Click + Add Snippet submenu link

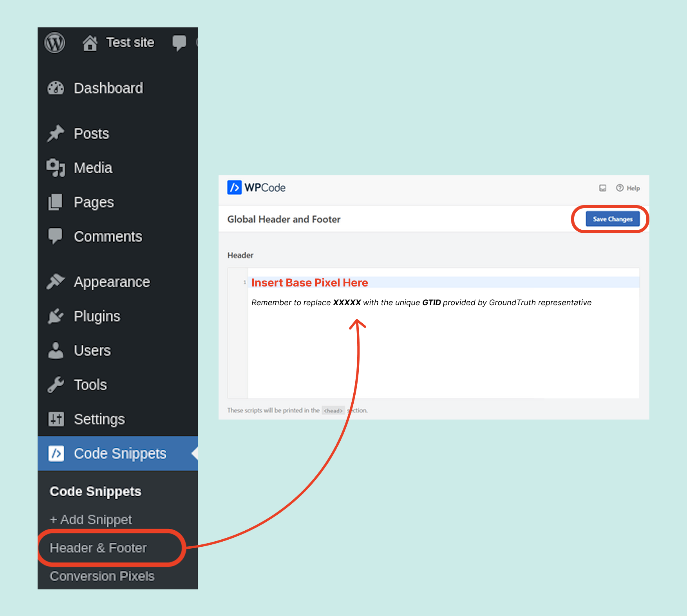coord(91,519)
